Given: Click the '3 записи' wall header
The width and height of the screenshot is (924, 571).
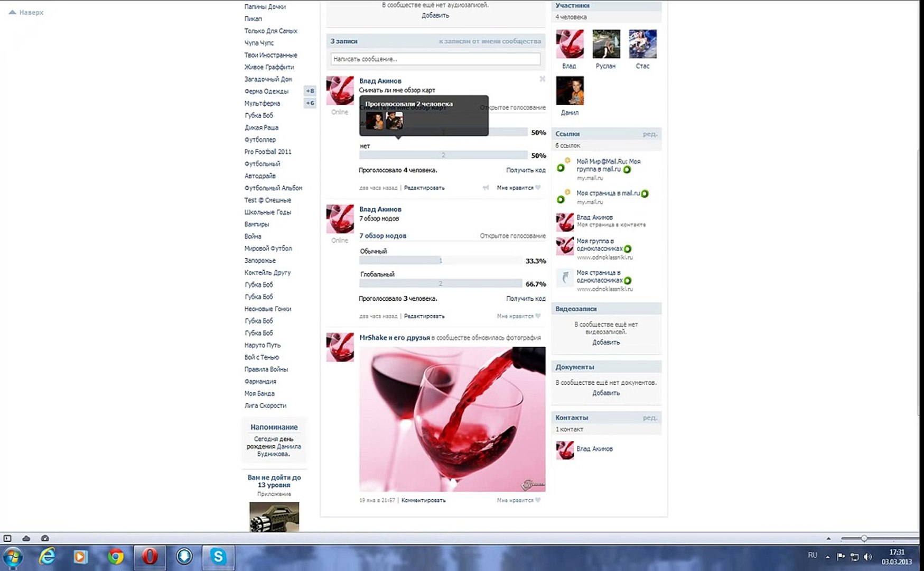Looking at the screenshot, I should click(x=344, y=41).
